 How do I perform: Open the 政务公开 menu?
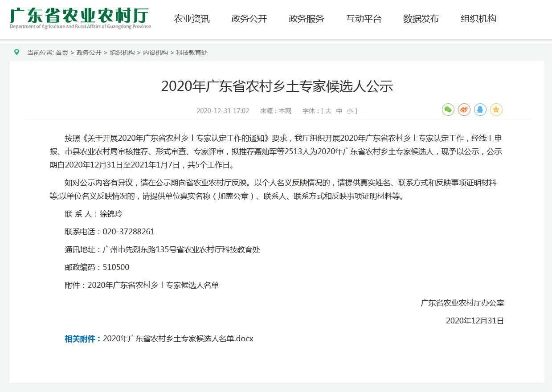tap(249, 19)
